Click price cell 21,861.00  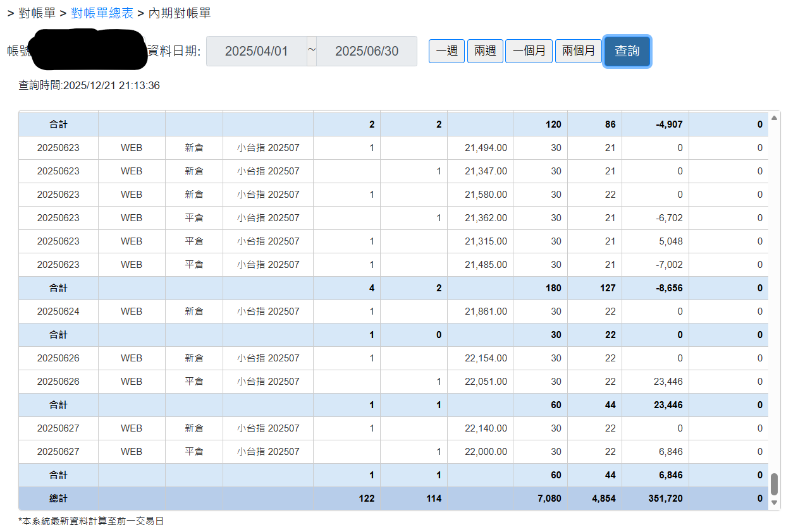point(486,311)
